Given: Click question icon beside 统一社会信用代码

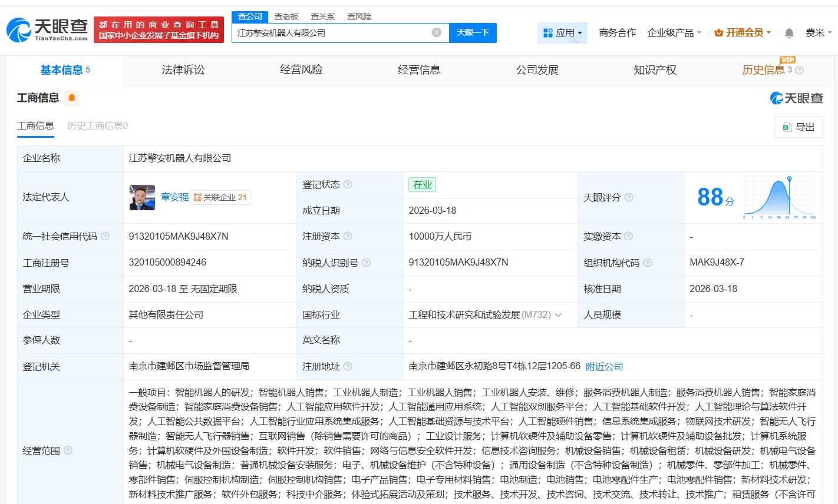Looking at the screenshot, I should pyautogui.click(x=105, y=236).
